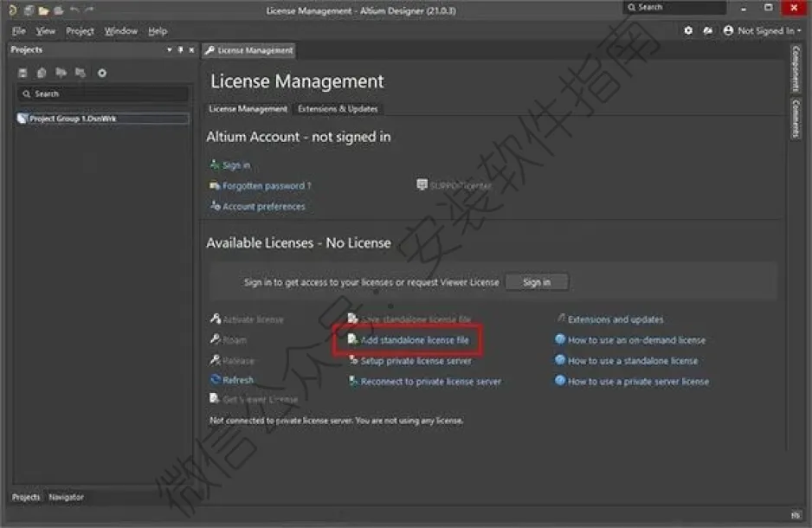Click the SUPPORTcenter link
Viewport: 812px width, 528px height.
click(461, 185)
